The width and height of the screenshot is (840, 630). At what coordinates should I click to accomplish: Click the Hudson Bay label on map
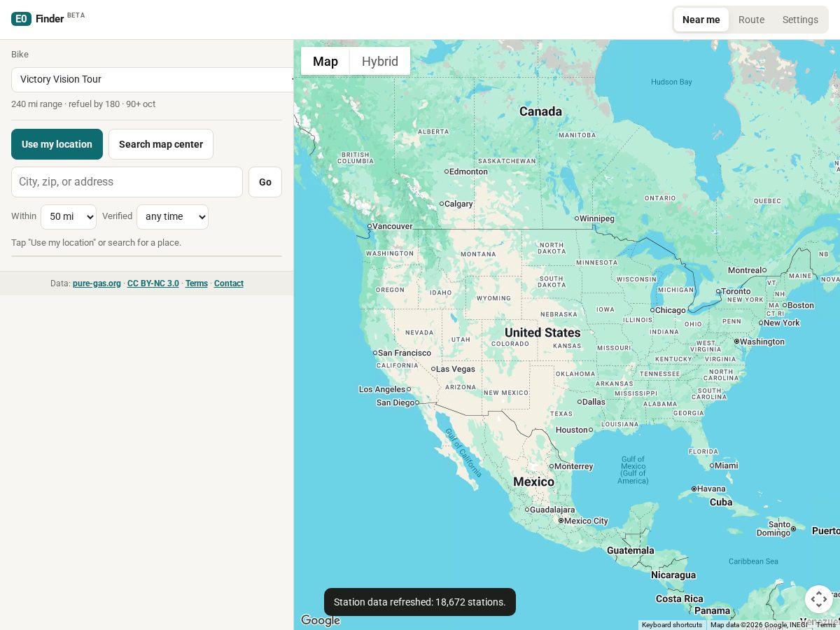tap(671, 82)
